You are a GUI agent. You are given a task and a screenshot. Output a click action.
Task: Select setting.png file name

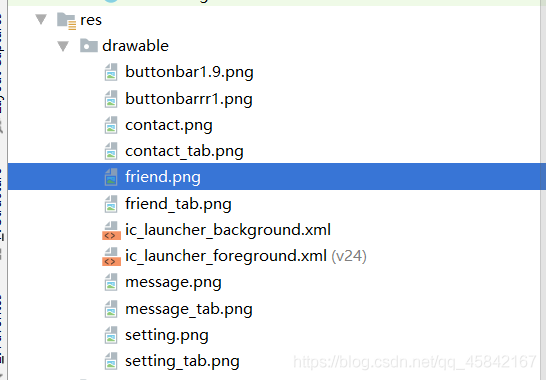coord(167,335)
